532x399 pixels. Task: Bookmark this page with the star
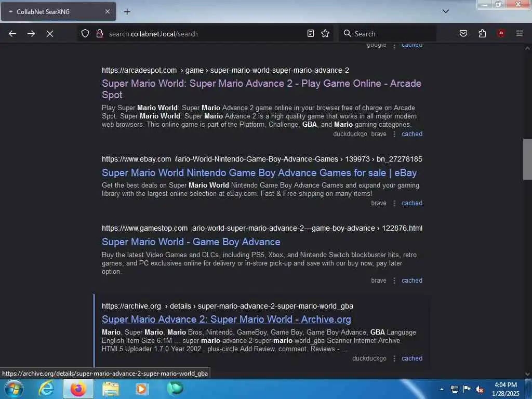(x=325, y=33)
